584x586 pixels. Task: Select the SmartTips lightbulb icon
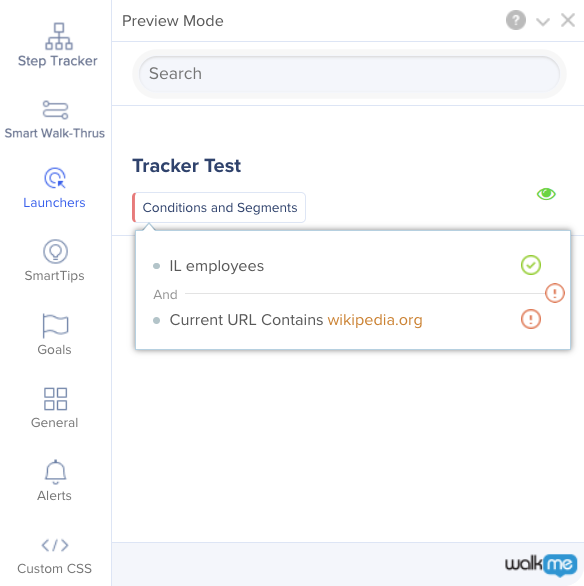pos(55,252)
